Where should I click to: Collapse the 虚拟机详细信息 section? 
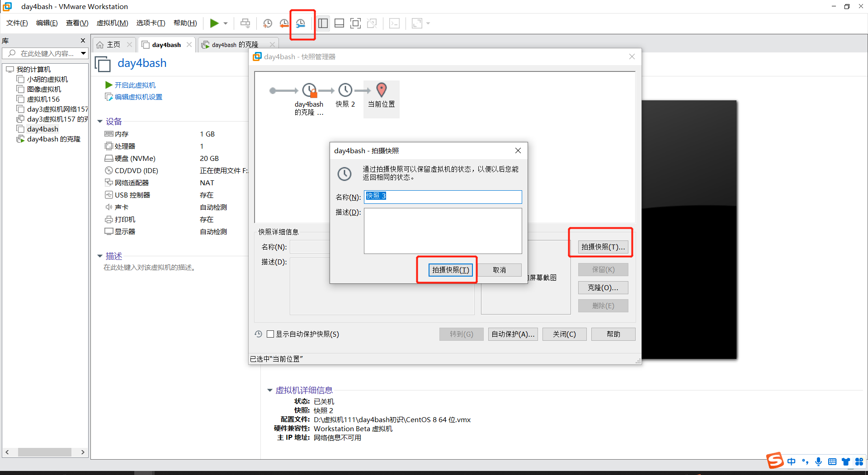tap(270, 390)
